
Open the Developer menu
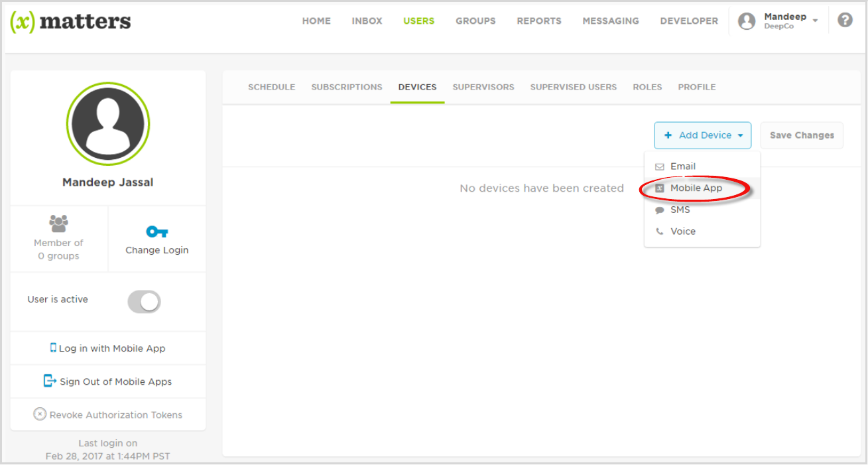689,21
